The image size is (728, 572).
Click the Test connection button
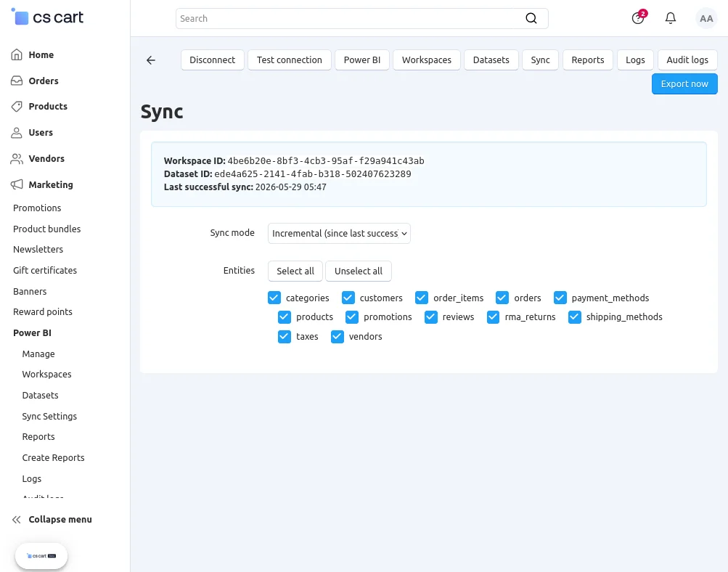coord(290,60)
